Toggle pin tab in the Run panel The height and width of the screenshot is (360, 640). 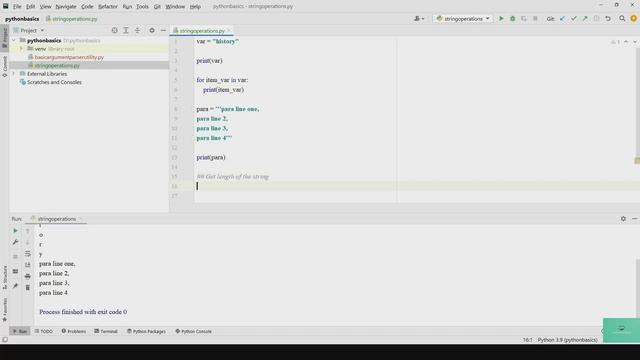pos(16,286)
